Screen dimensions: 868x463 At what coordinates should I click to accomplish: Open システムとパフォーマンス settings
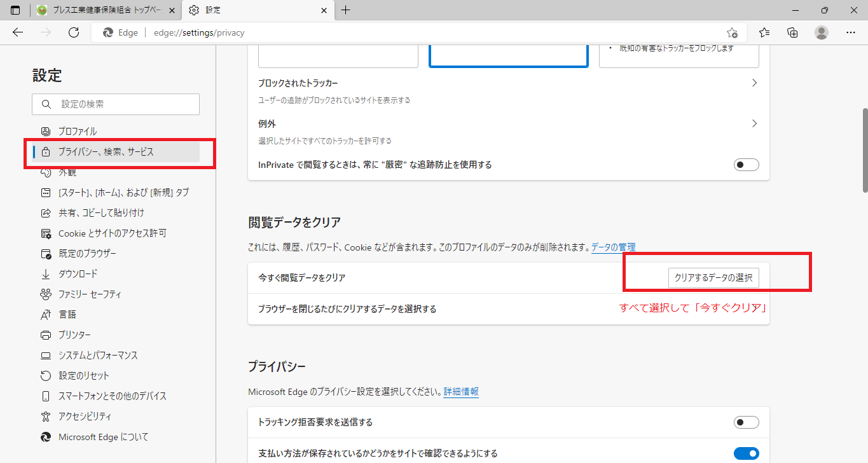116,356
